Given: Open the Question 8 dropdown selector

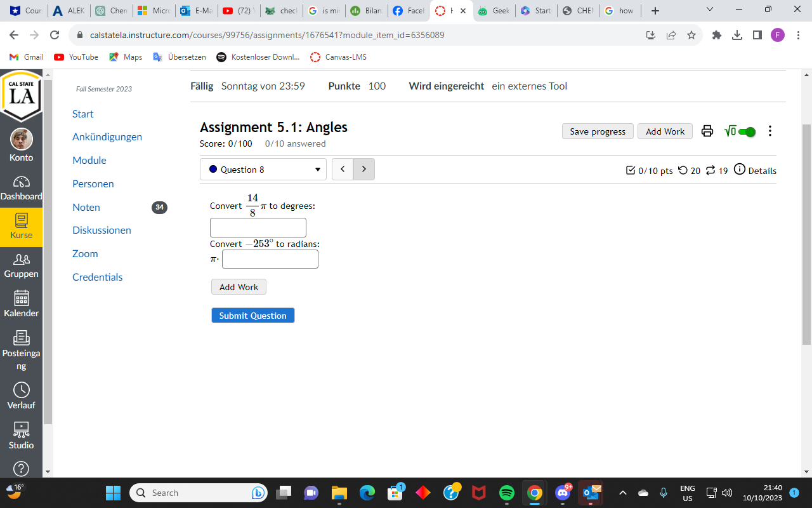Looking at the screenshot, I should click(x=263, y=170).
